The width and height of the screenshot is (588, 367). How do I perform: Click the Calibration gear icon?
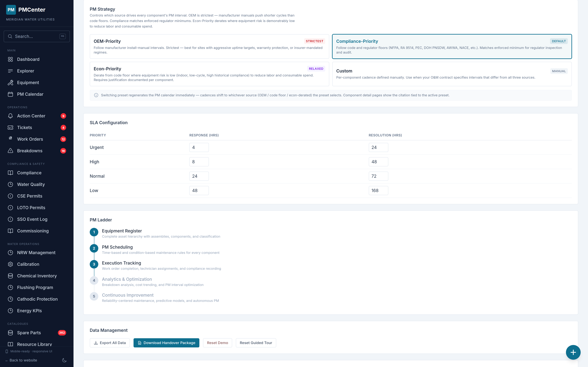point(10,264)
